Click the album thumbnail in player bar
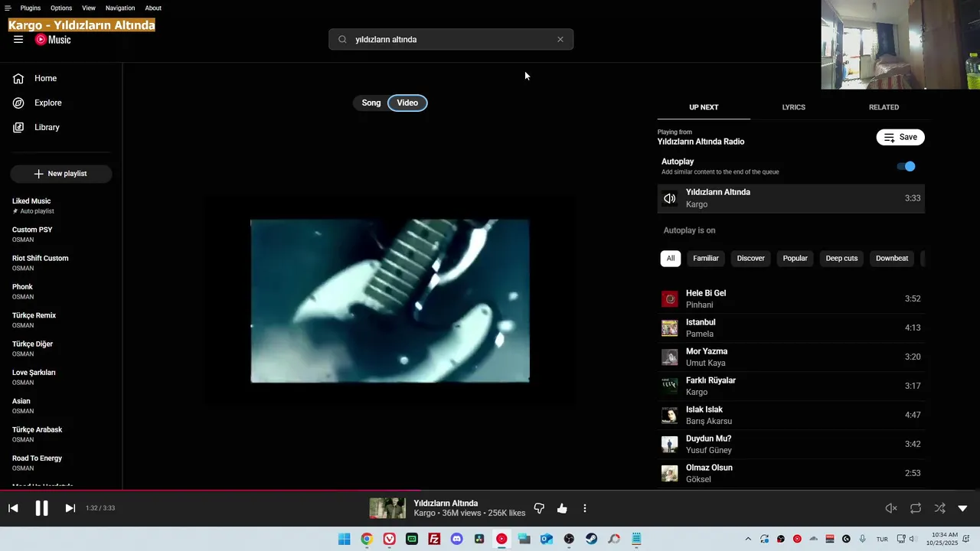This screenshot has height=551, width=980. [387, 508]
